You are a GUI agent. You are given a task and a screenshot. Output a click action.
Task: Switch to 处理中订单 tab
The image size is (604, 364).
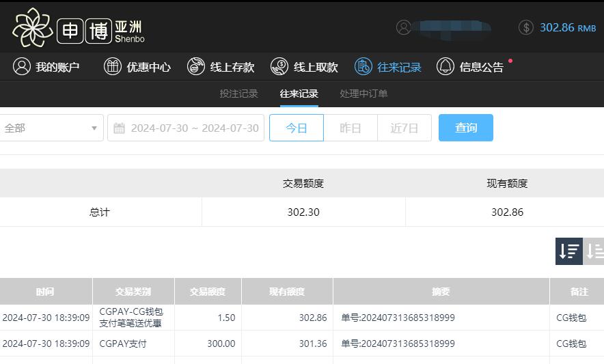point(363,94)
